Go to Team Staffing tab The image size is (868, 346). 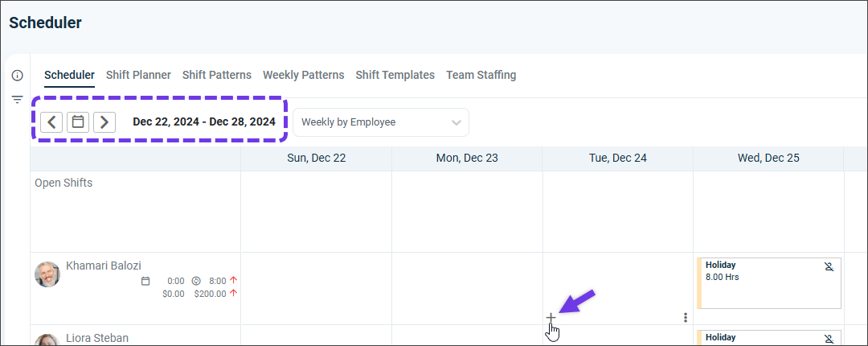[481, 75]
